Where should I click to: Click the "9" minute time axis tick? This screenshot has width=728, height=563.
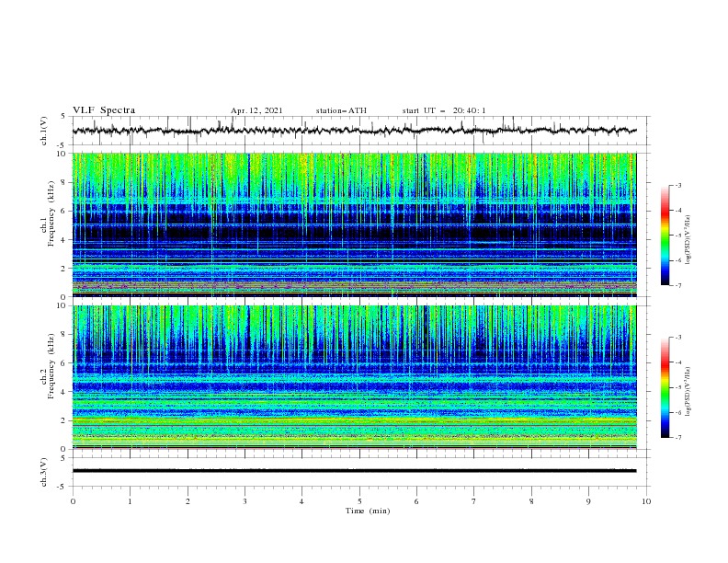588,501
